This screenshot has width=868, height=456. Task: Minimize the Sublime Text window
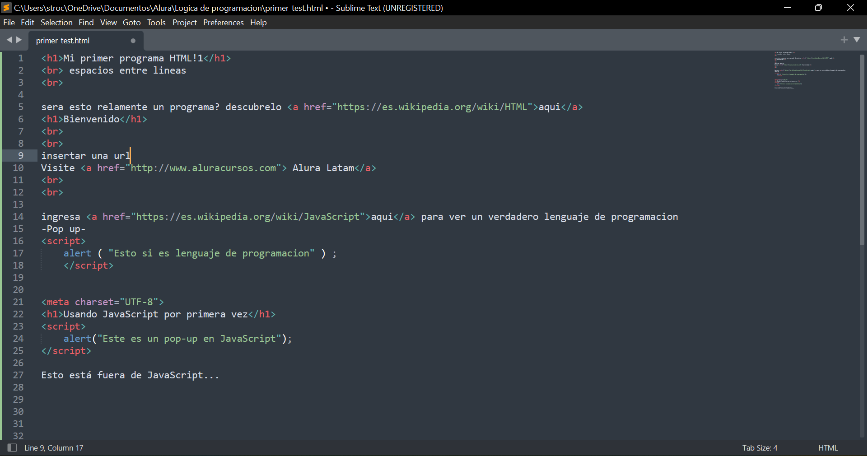click(787, 8)
